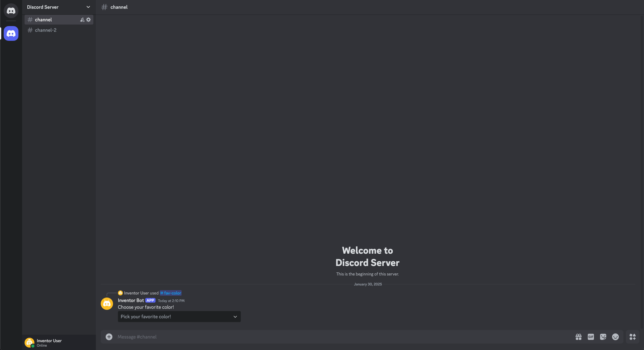Image resolution: width=644 pixels, height=350 pixels.
Task: Open the #channel text channel
Action: tap(59, 20)
